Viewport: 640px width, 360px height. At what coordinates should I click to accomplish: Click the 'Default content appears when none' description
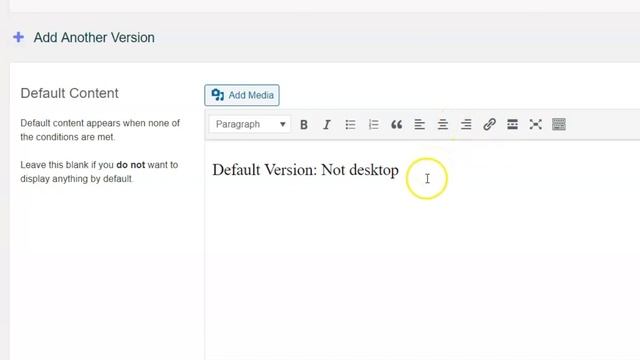(100, 130)
